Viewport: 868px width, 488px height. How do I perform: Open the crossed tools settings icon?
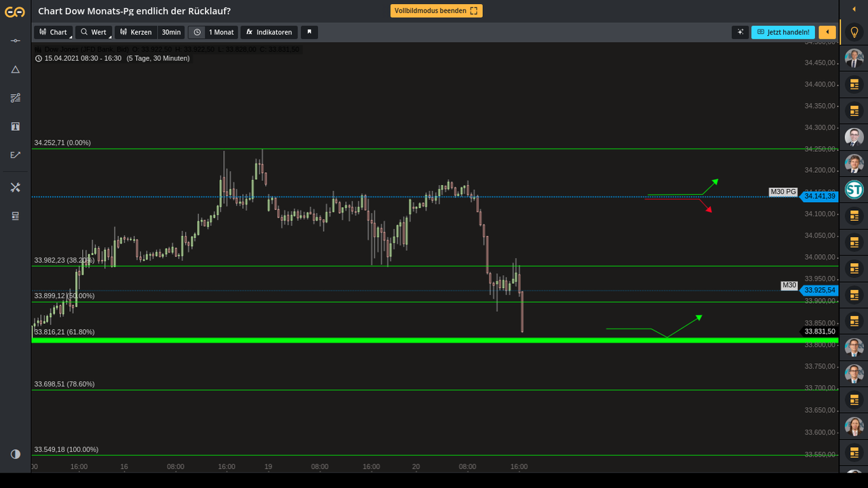[15, 187]
